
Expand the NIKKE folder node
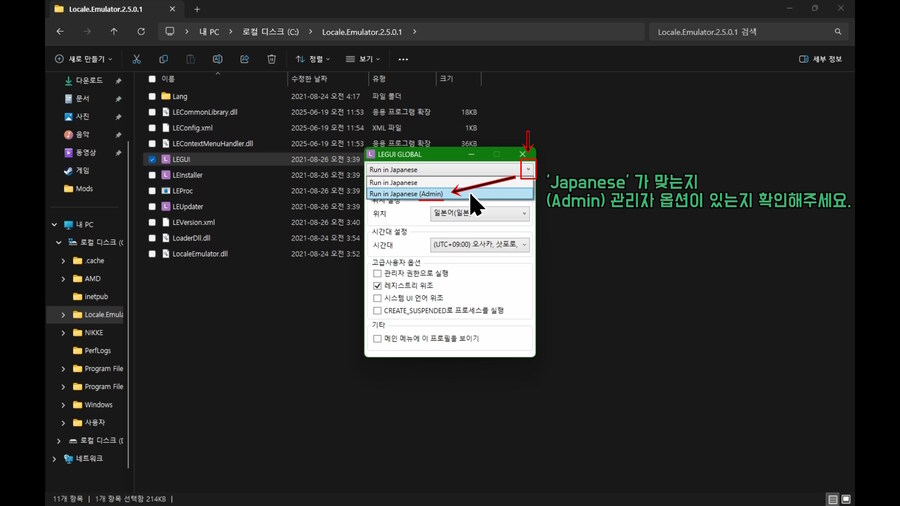63,333
